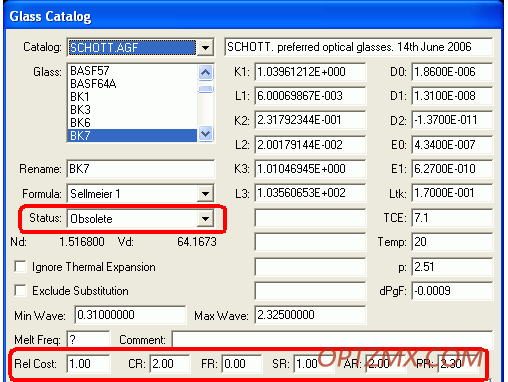Select BK3 in the glass list

(x=133, y=110)
